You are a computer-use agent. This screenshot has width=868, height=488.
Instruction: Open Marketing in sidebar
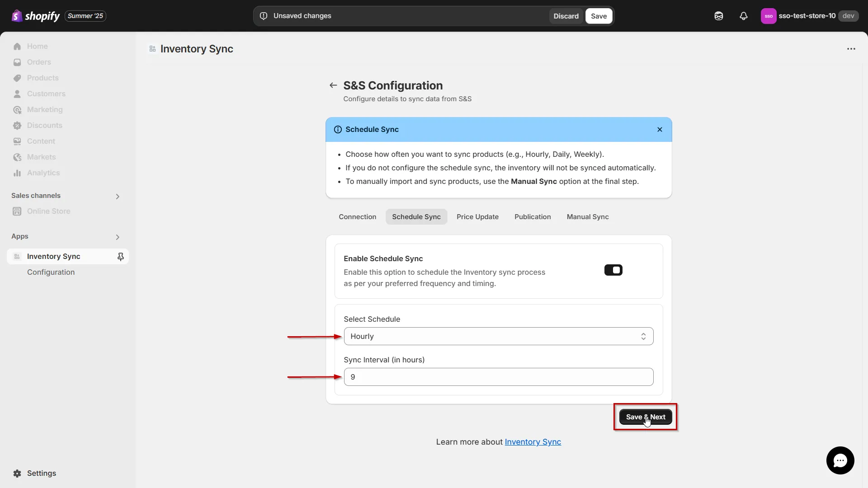click(68, 109)
